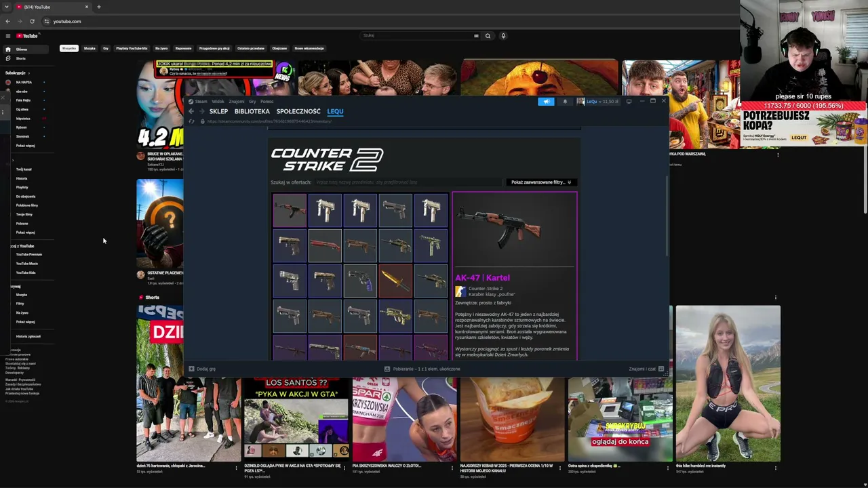Open the LeQu account dropdown in Steam
The width and height of the screenshot is (868, 488).
pos(597,102)
